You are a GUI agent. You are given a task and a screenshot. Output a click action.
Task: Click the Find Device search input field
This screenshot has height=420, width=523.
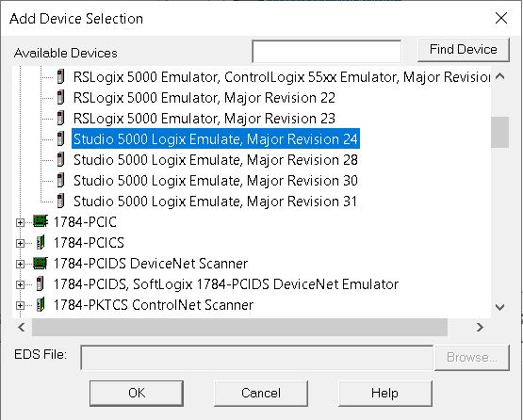[327, 52]
